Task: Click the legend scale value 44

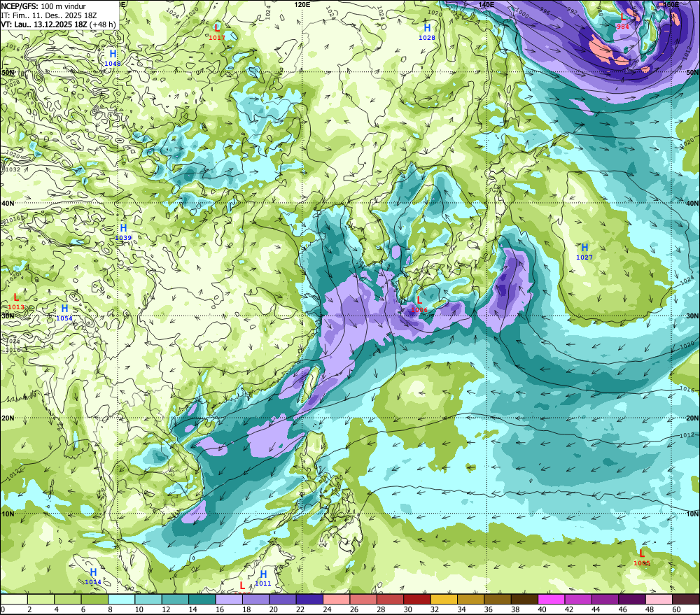Action: pyautogui.click(x=596, y=609)
